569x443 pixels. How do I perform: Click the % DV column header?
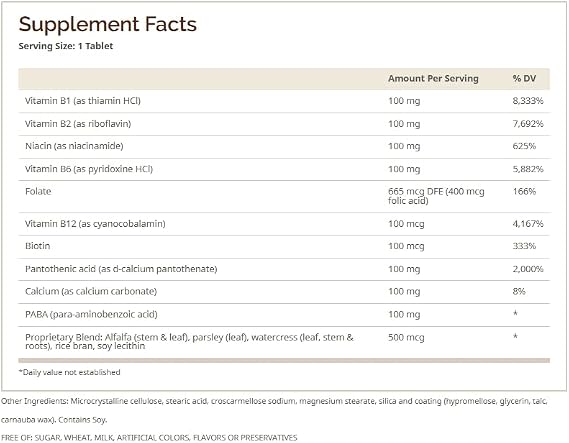[524, 78]
